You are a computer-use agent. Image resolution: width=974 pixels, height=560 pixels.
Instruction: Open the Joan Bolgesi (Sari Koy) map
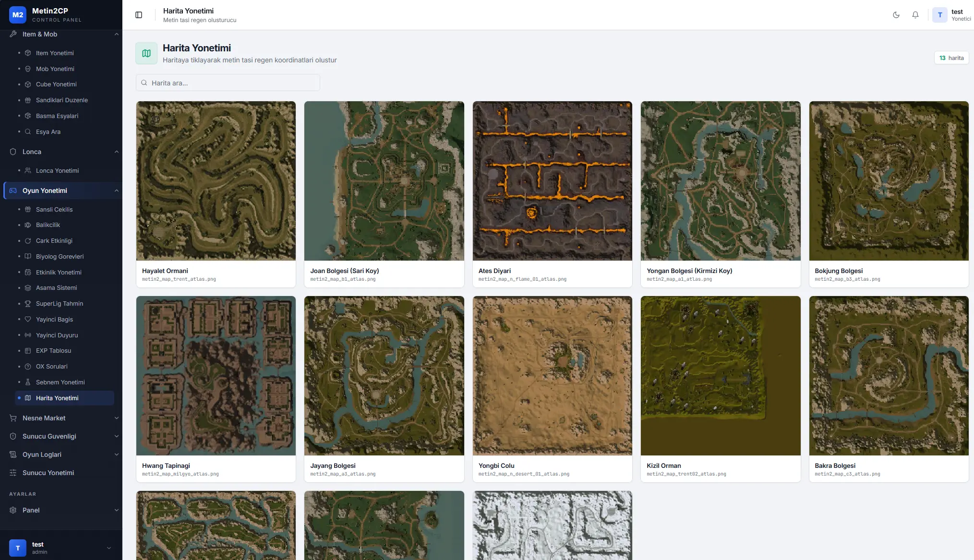pos(384,181)
